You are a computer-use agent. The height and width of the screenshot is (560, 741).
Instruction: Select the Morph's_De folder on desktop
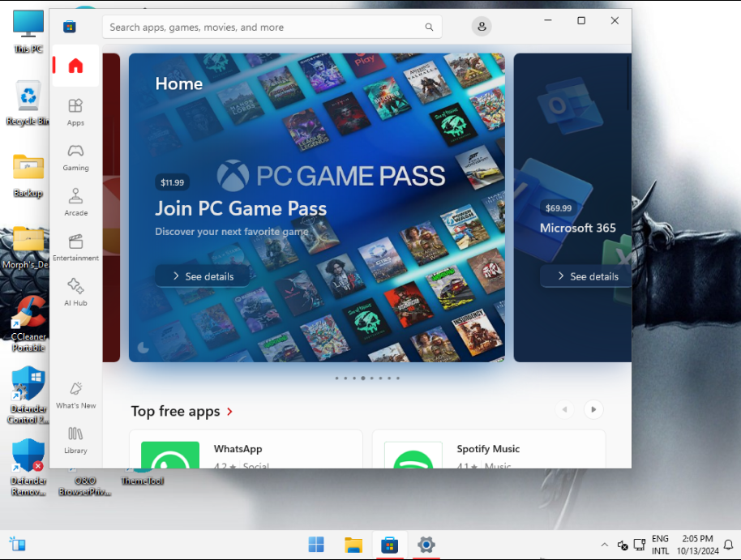(x=25, y=247)
